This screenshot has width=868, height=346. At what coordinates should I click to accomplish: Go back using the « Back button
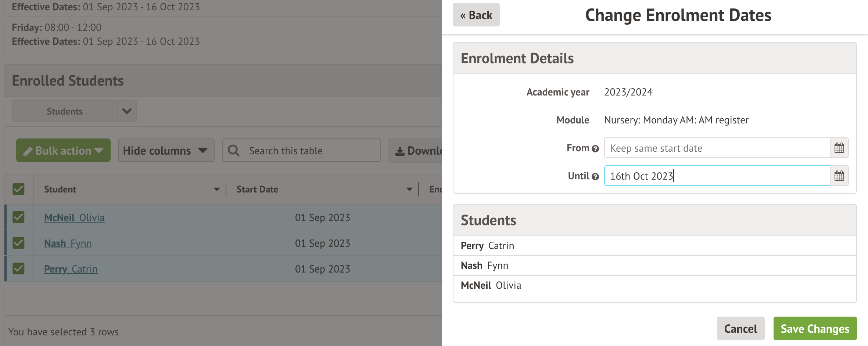476,15
